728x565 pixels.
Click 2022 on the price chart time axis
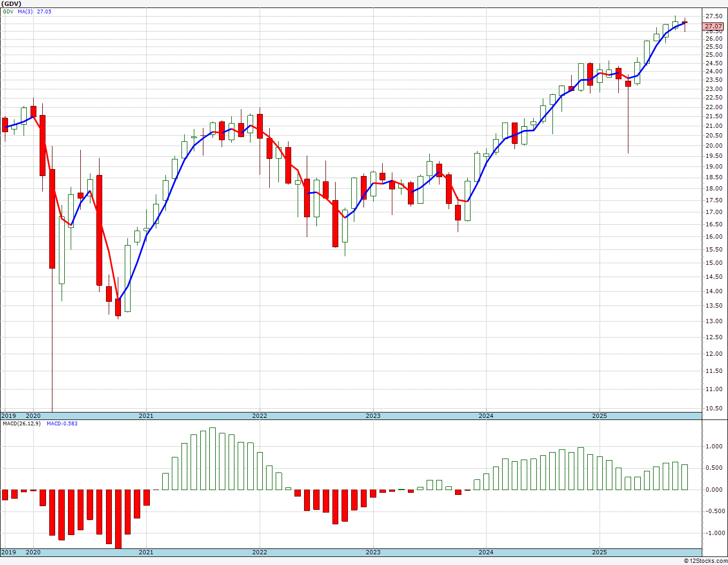(x=260, y=416)
